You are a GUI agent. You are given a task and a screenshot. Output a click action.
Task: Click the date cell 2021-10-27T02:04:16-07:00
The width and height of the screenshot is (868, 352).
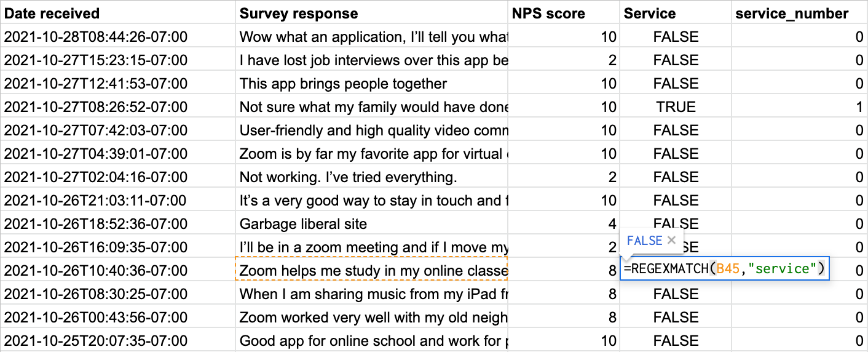tap(117, 177)
